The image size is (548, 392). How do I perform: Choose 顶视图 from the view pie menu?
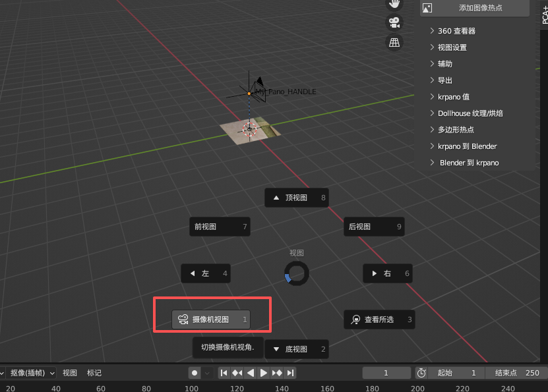click(296, 198)
